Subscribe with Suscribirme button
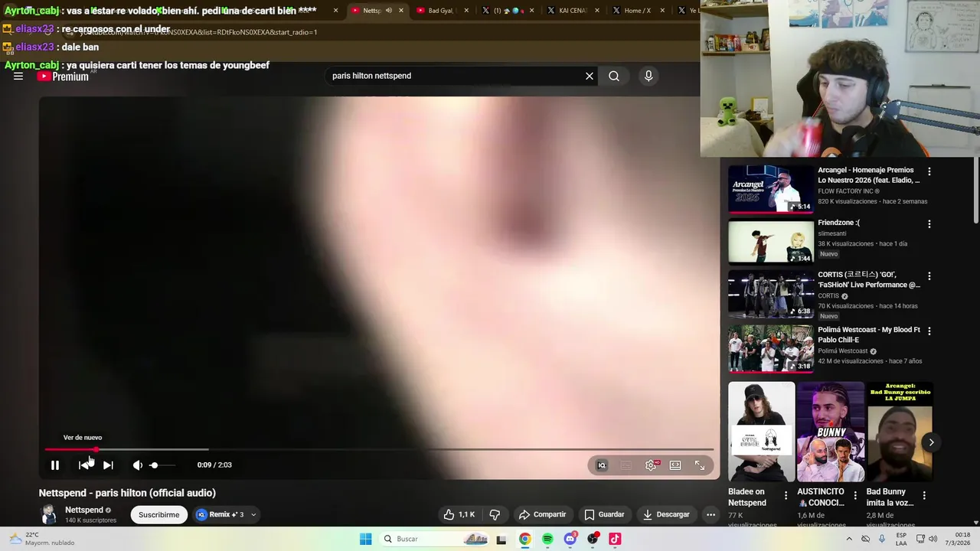980x551 pixels. point(158,514)
